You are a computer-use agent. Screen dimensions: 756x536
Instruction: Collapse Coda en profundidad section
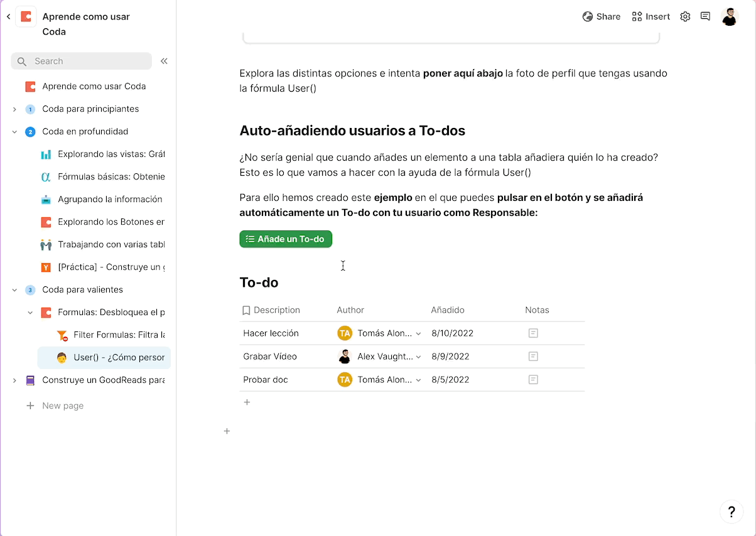(x=14, y=132)
